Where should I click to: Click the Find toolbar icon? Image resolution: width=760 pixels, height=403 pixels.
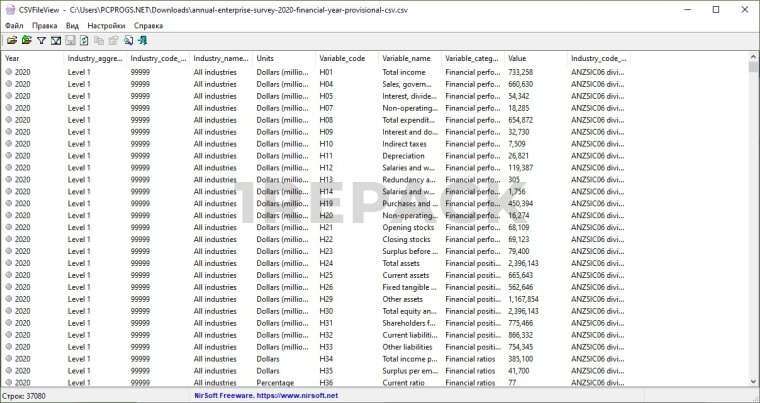pos(129,41)
